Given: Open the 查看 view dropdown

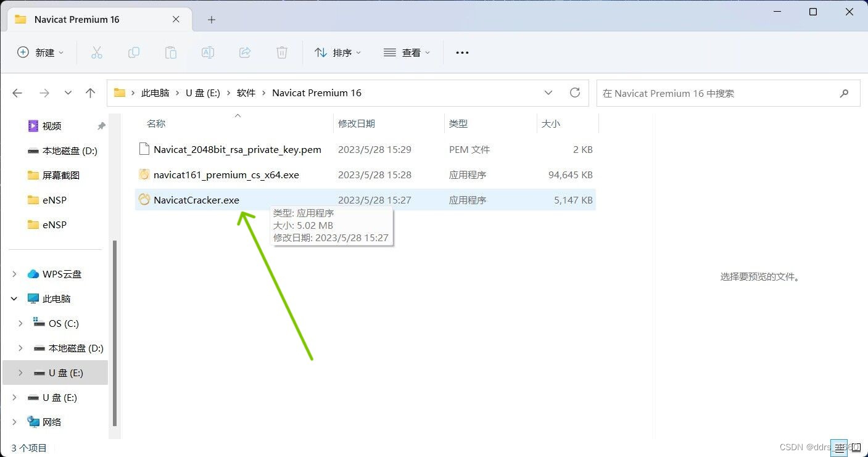Looking at the screenshot, I should coord(407,53).
